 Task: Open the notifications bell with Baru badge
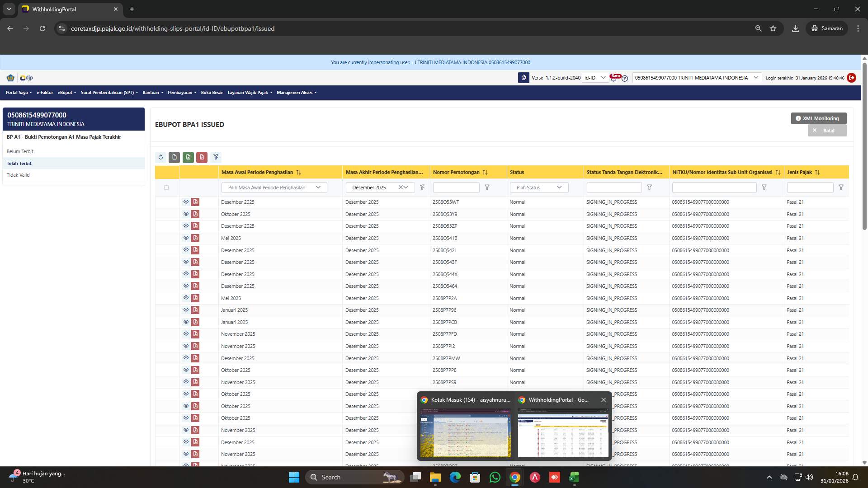[613, 80]
